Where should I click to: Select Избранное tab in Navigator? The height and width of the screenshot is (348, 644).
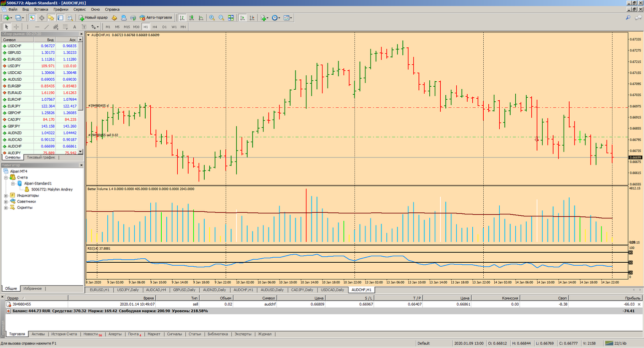[32, 289]
